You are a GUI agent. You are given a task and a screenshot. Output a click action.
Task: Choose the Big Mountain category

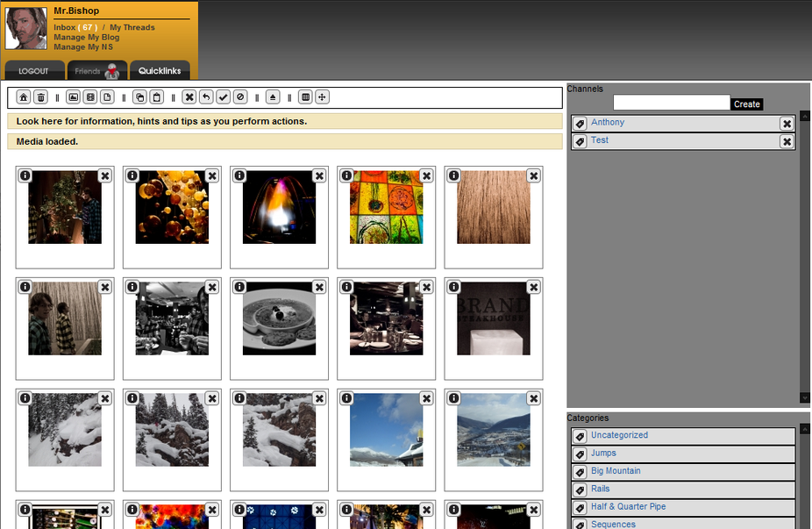coord(616,470)
